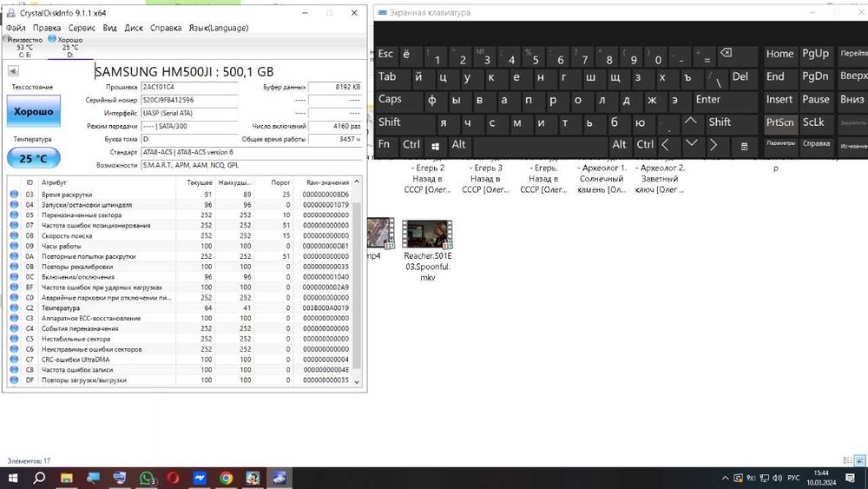This screenshot has height=489, width=868.
Task: Toggle right Ctrl key on on-screen keyboard
Action: point(644,145)
